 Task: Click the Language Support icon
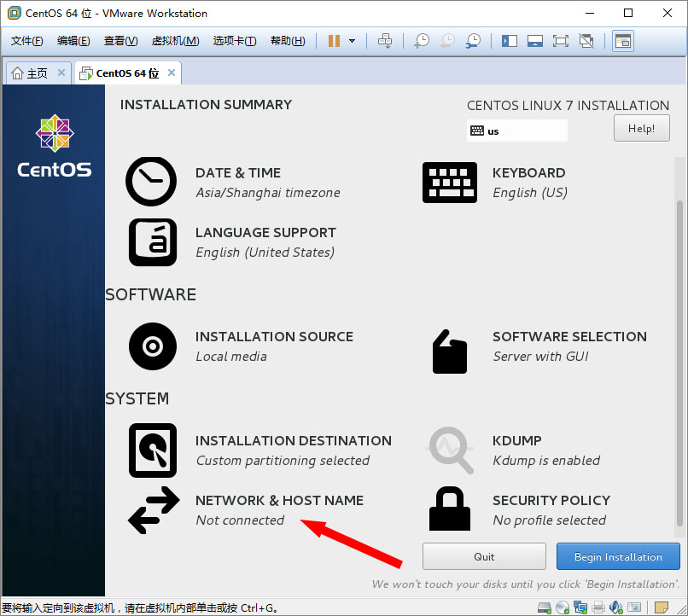click(x=152, y=242)
